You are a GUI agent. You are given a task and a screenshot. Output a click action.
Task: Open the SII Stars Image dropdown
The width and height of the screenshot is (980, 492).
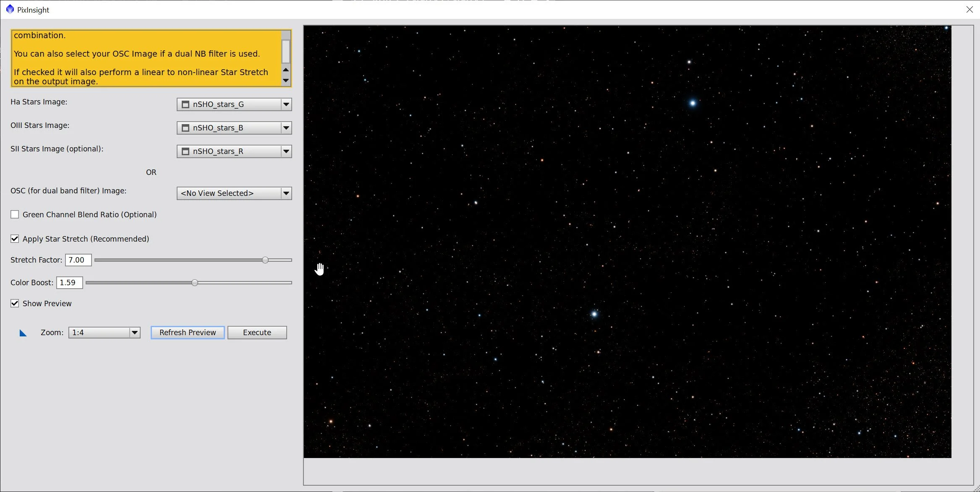pos(286,151)
